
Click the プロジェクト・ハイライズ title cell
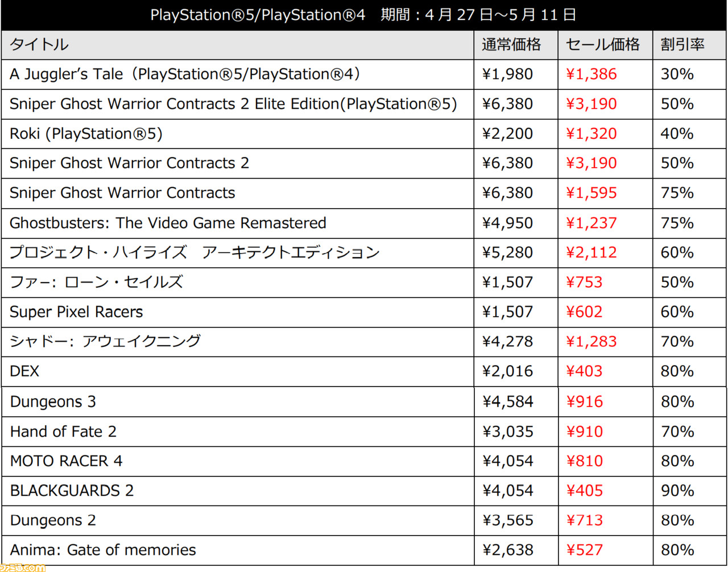tap(237, 252)
